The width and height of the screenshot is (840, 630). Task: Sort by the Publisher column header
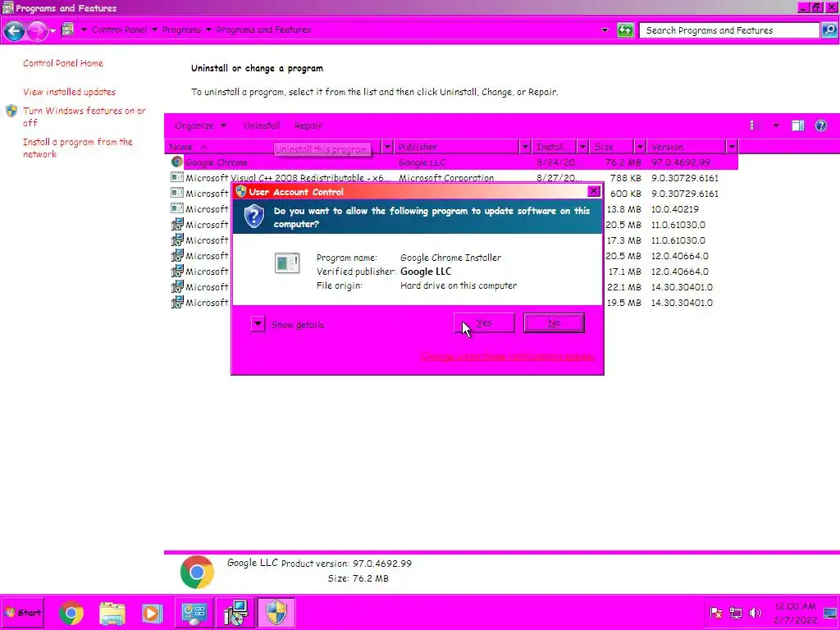click(457, 147)
